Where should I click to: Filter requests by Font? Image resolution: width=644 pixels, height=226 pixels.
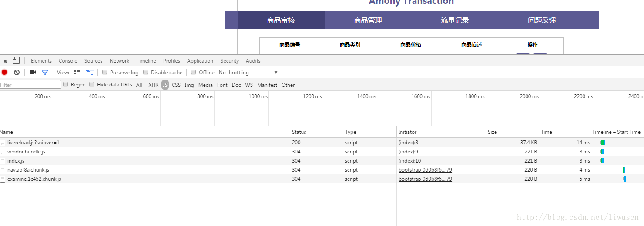[222, 85]
